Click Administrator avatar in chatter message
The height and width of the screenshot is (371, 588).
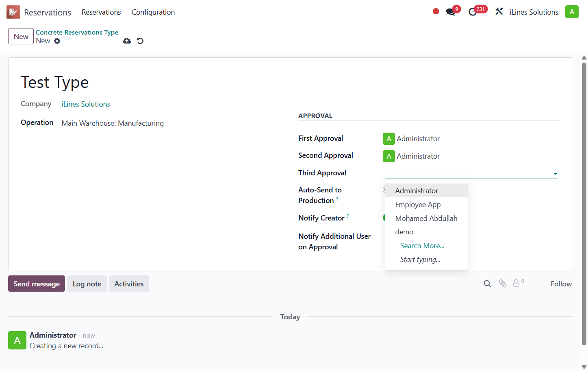click(x=17, y=340)
